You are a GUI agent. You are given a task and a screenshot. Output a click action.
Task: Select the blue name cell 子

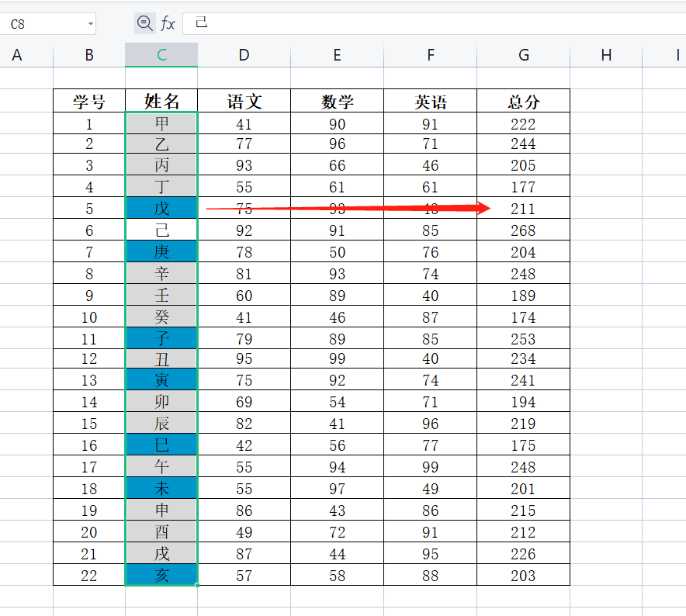161,338
